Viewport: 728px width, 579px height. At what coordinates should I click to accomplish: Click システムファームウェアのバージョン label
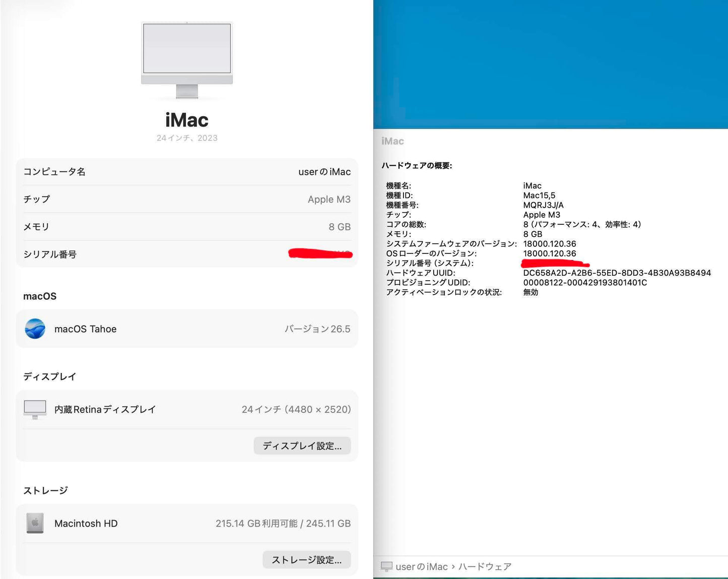tap(451, 244)
